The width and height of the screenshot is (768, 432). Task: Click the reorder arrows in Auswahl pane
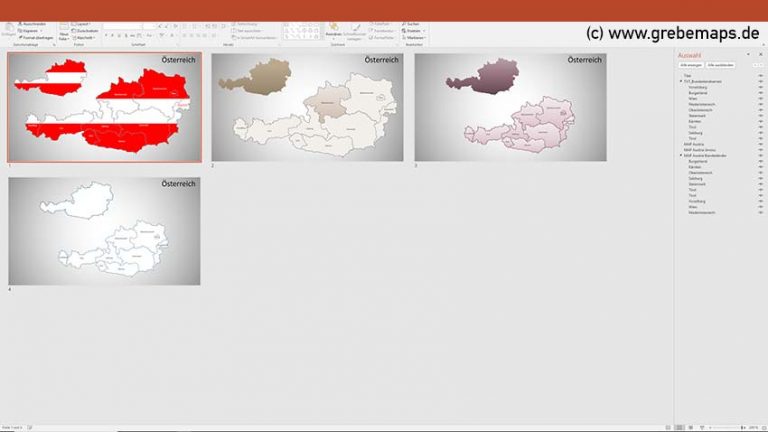point(758,65)
